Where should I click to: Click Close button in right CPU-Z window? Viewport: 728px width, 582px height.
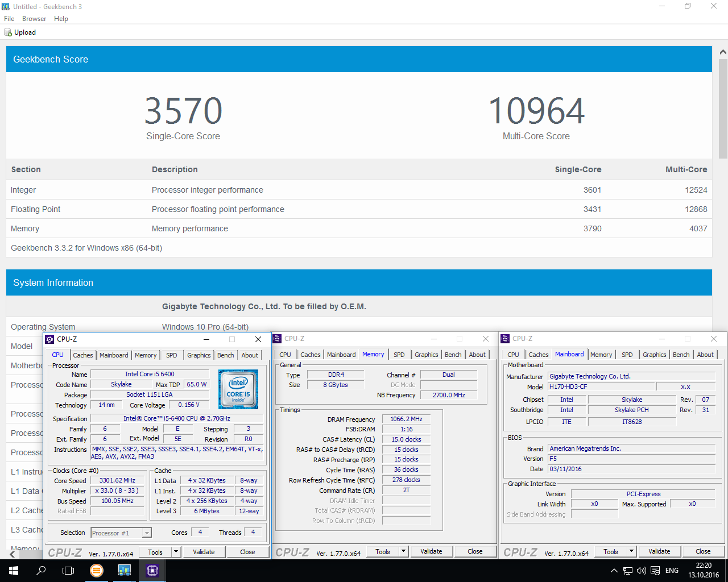click(703, 551)
